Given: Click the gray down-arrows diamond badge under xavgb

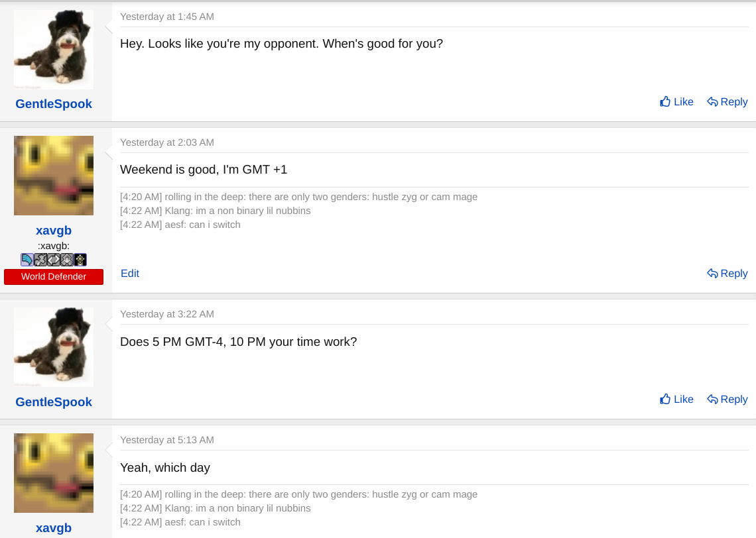Looking at the screenshot, I should tap(67, 260).
